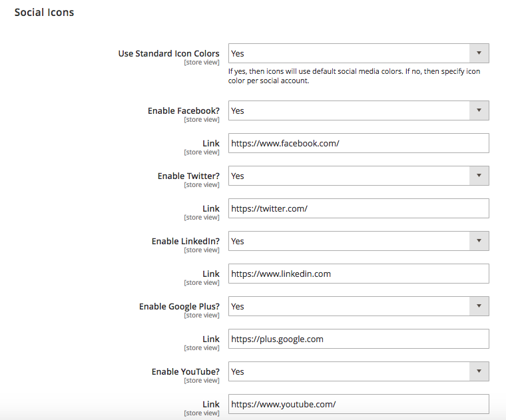
Task: Click the icon colors help note text
Action: [x=354, y=76]
